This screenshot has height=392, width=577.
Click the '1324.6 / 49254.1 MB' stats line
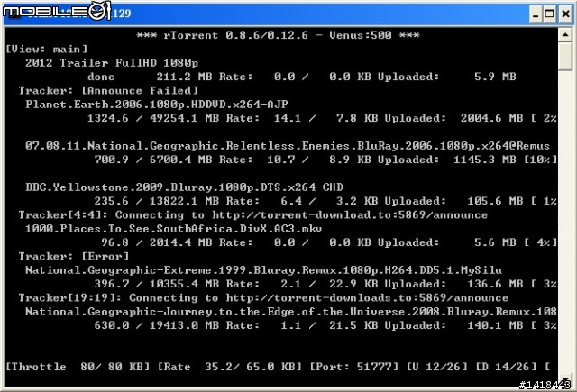point(322,118)
